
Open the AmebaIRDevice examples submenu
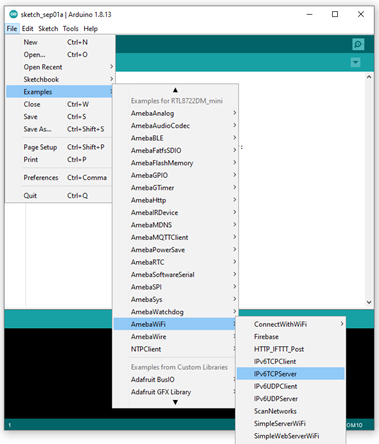pos(175,212)
